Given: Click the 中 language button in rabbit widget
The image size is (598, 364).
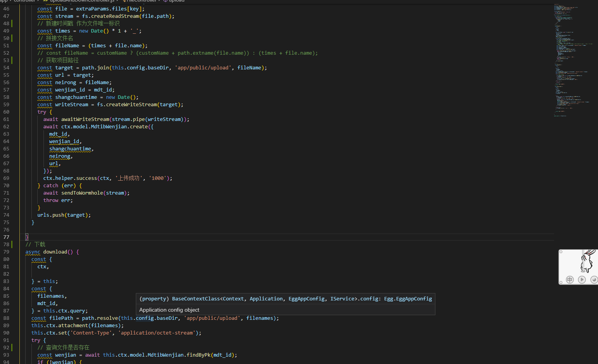Looking at the screenshot, I should pos(570,279).
